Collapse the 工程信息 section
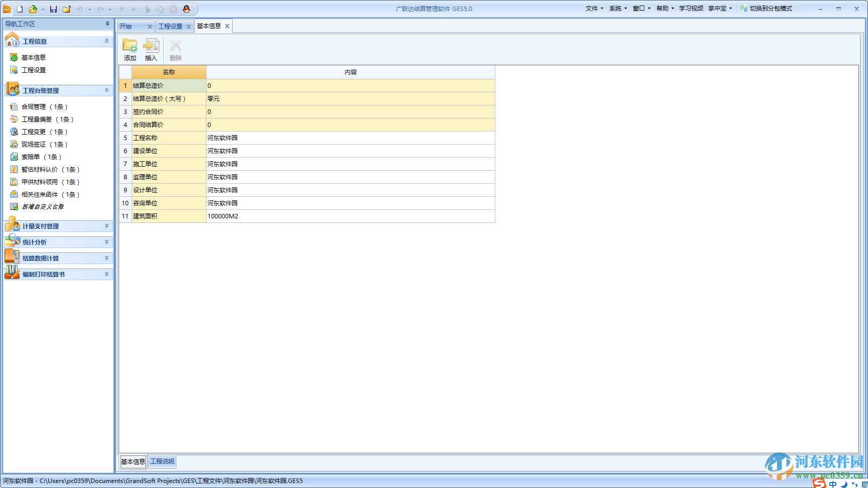 [106, 41]
